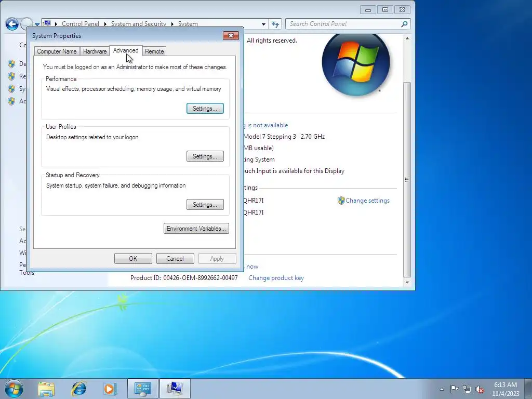Open the Remote tab
This screenshot has height=399, width=532.
(154, 51)
